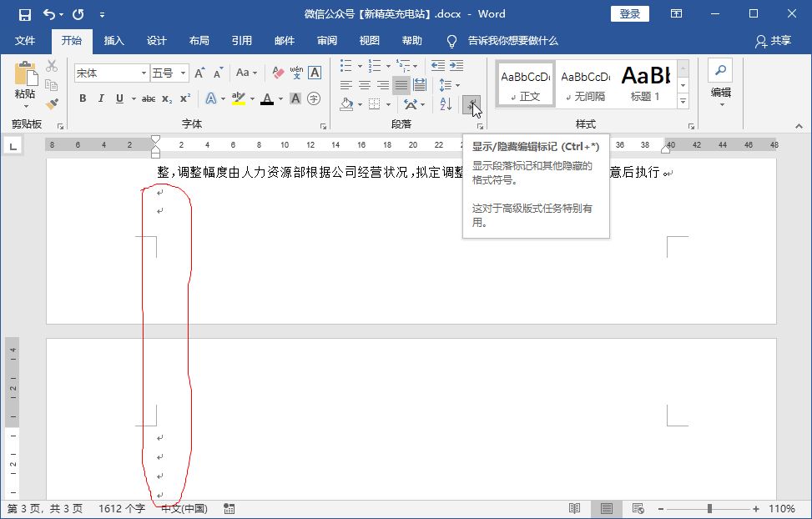
Task: Open the 审阅 ribbon tab
Action: coord(327,40)
